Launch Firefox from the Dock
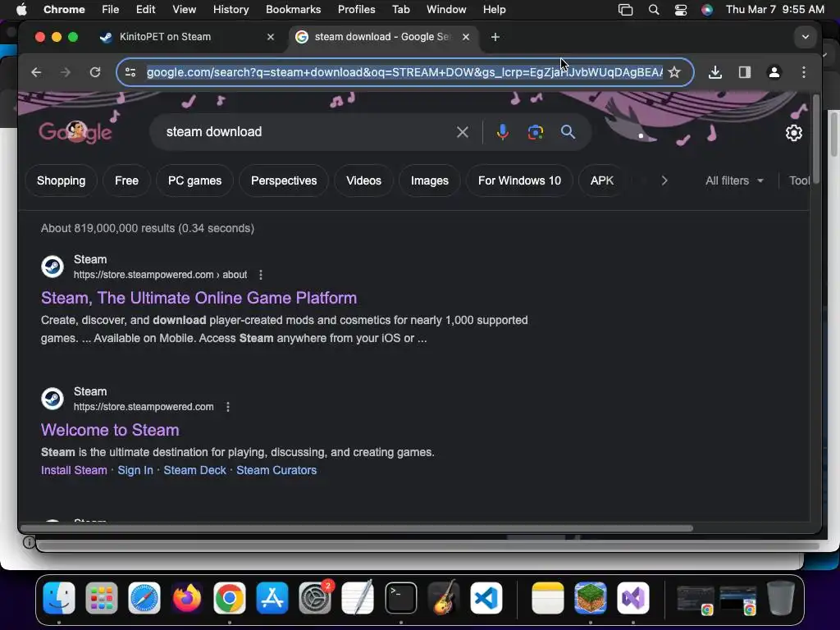The height and width of the screenshot is (630, 840). click(x=187, y=597)
